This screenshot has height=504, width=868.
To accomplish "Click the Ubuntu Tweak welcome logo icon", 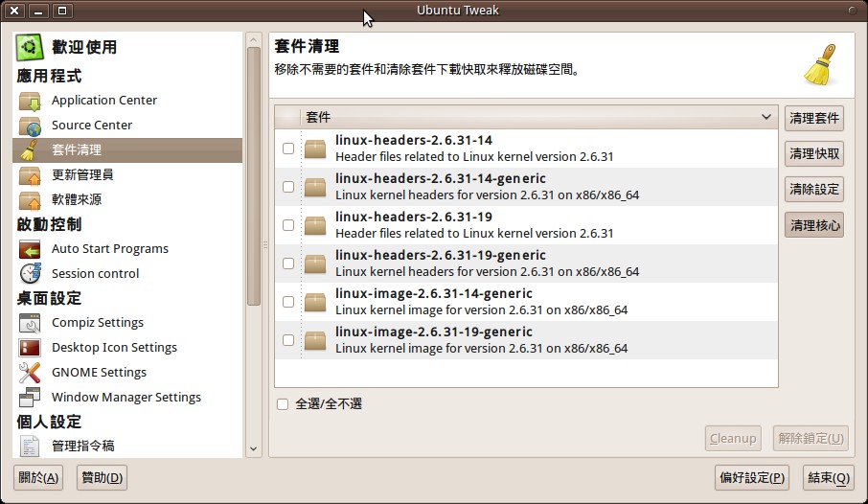I will tap(30, 47).
